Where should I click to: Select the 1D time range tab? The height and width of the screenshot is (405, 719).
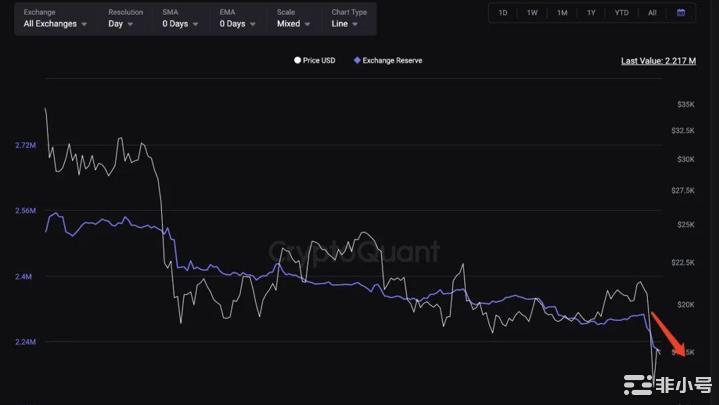point(502,13)
